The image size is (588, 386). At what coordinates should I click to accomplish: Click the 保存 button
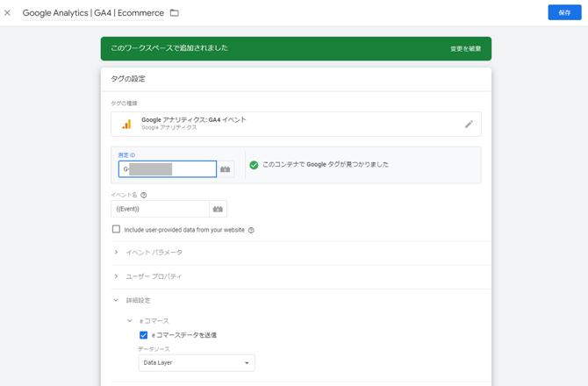coord(564,13)
